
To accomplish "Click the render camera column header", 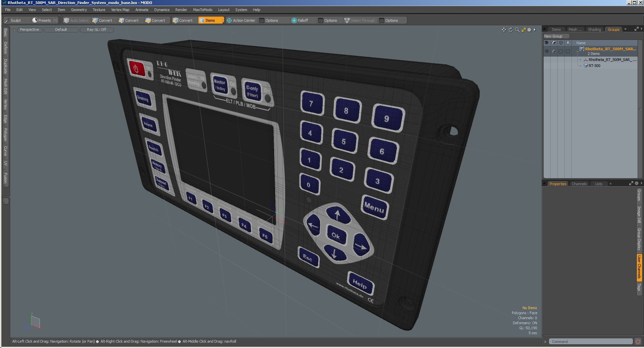I will tap(554, 43).
